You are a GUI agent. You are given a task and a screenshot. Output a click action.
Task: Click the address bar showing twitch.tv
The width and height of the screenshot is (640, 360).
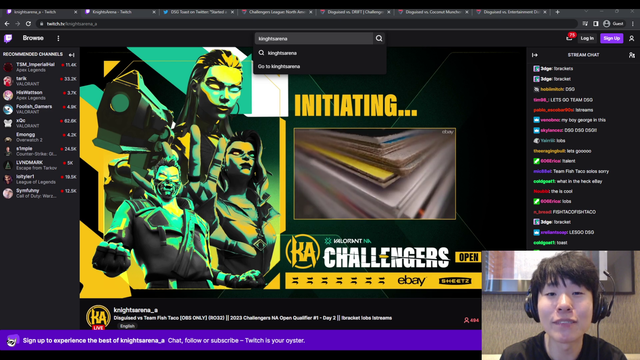[306, 24]
